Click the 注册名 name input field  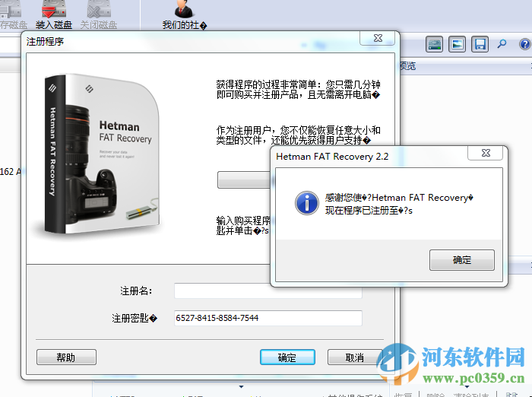[268, 291]
